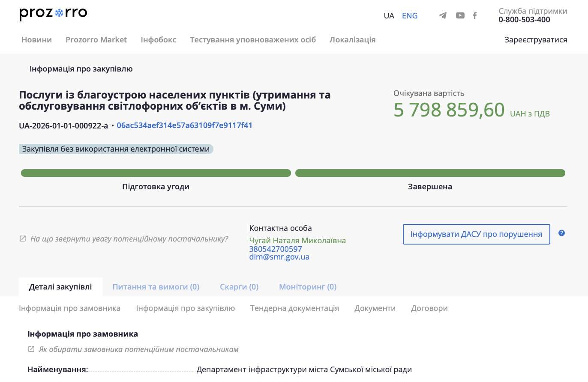This screenshot has width=588, height=382.
Task: Switch language to ENG
Action: [410, 16]
